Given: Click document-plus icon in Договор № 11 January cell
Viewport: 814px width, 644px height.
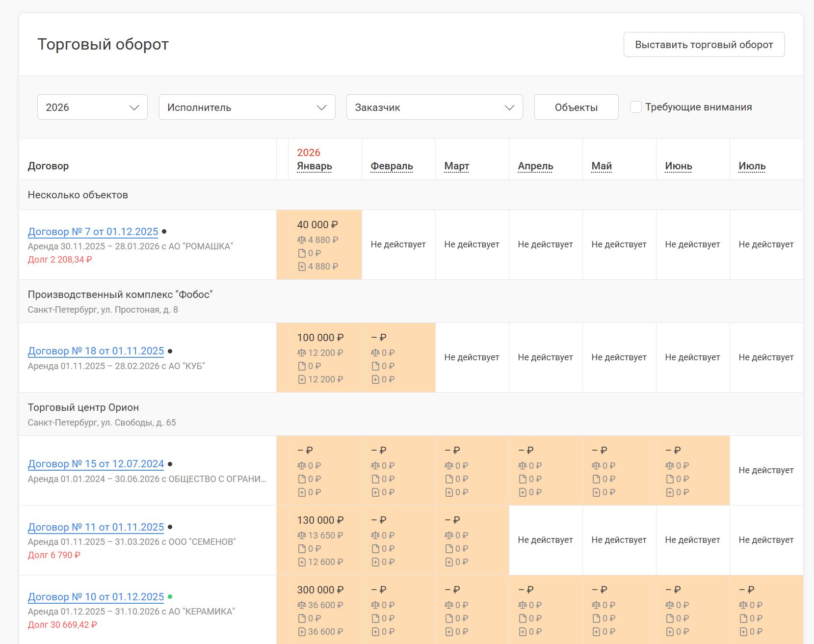Looking at the screenshot, I should 302,562.
